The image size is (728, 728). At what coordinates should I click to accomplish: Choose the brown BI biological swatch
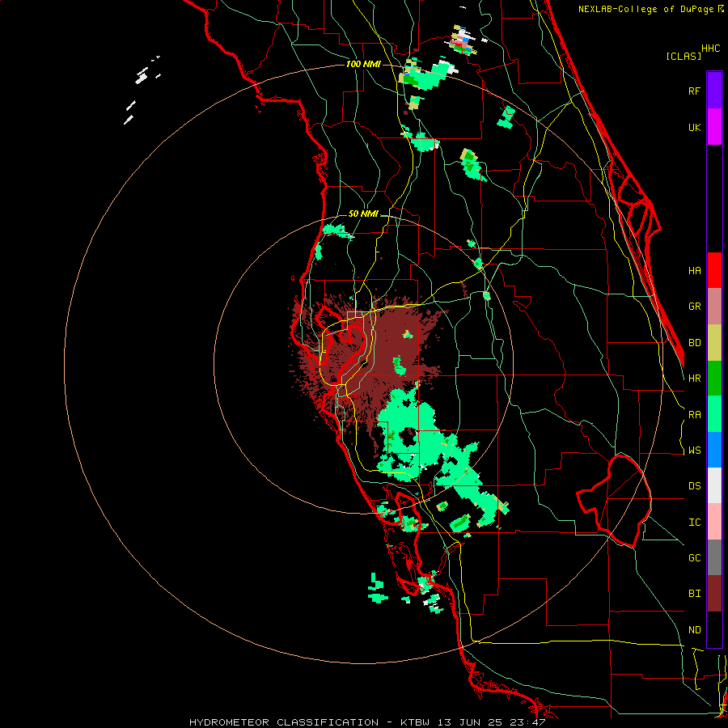714,594
